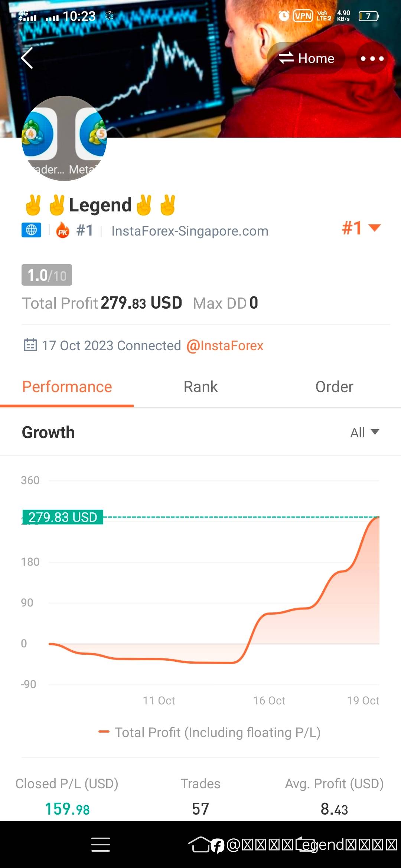Tap the 1.0/10 score badge
Image resolution: width=401 pixels, height=868 pixels.
click(47, 275)
